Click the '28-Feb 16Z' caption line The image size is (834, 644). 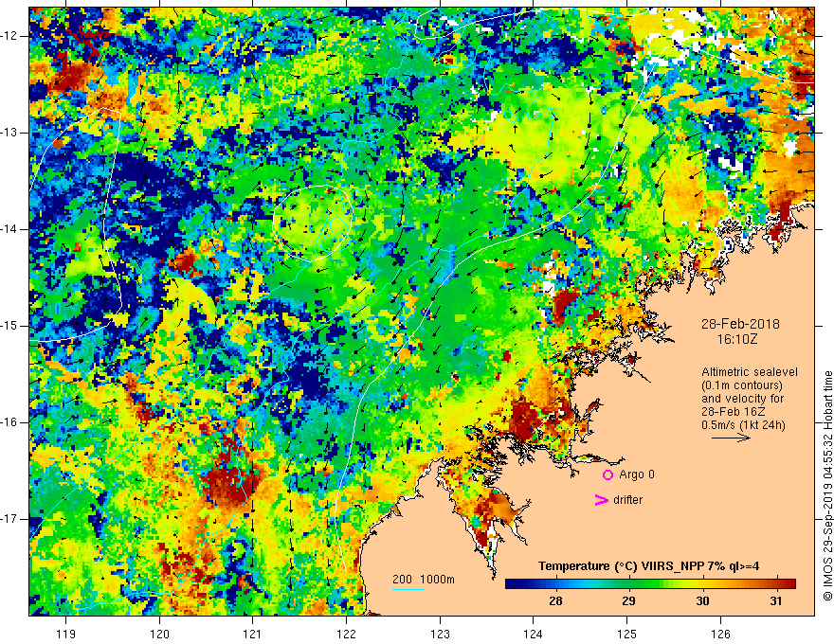coord(732,412)
